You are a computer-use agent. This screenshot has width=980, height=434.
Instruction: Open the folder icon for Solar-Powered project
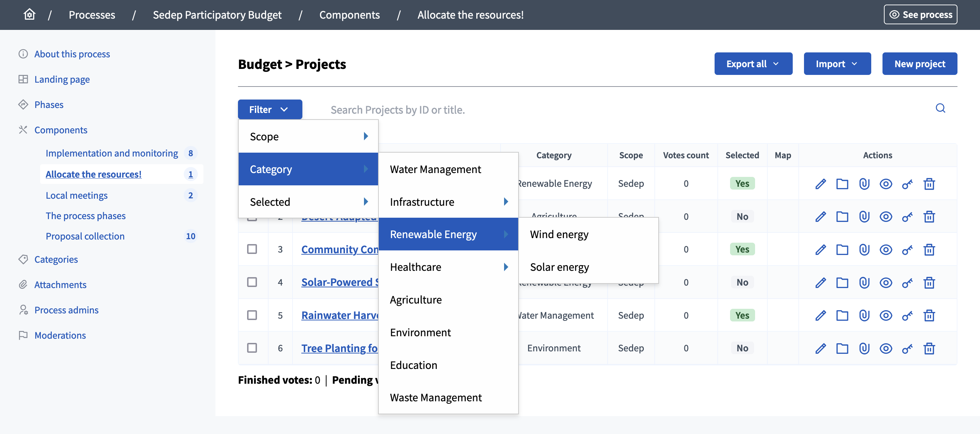[x=842, y=282]
